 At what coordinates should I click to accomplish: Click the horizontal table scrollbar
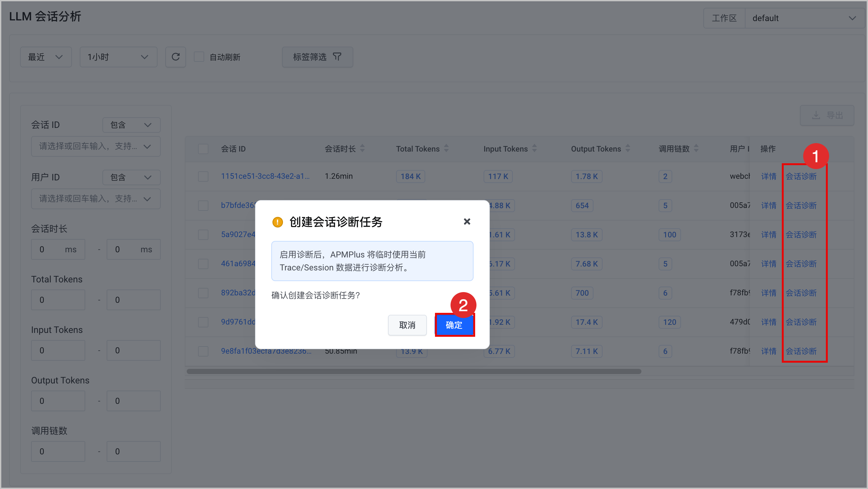point(414,371)
